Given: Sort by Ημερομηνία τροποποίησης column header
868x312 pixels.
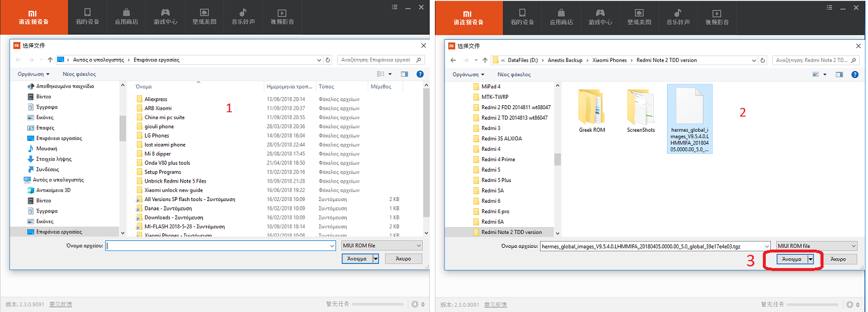Looking at the screenshot, I should (289, 87).
